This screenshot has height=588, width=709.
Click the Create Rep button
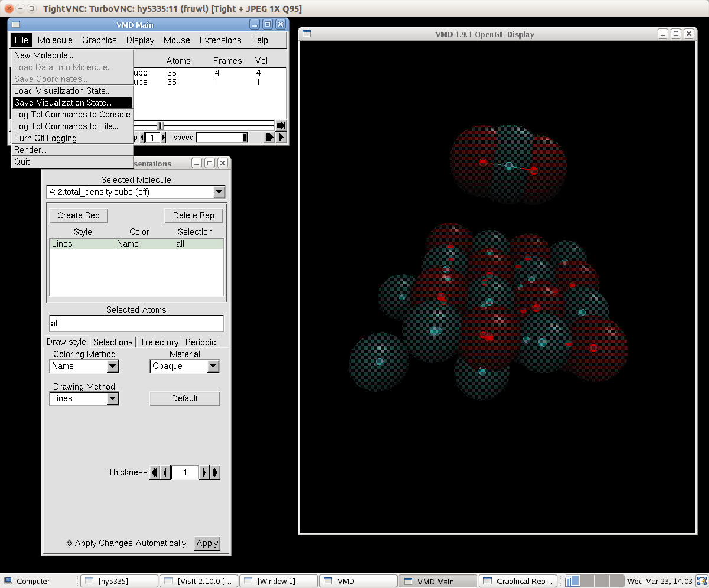point(79,215)
